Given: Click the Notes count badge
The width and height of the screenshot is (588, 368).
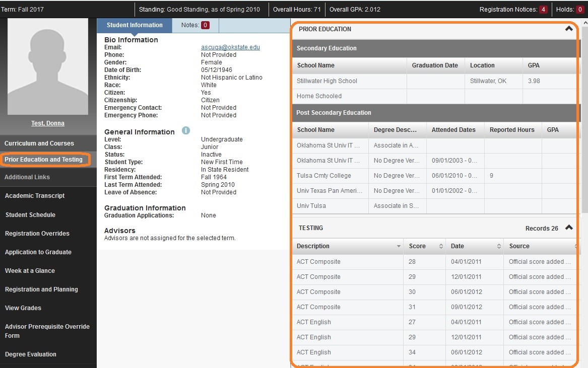Looking at the screenshot, I should [206, 25].
